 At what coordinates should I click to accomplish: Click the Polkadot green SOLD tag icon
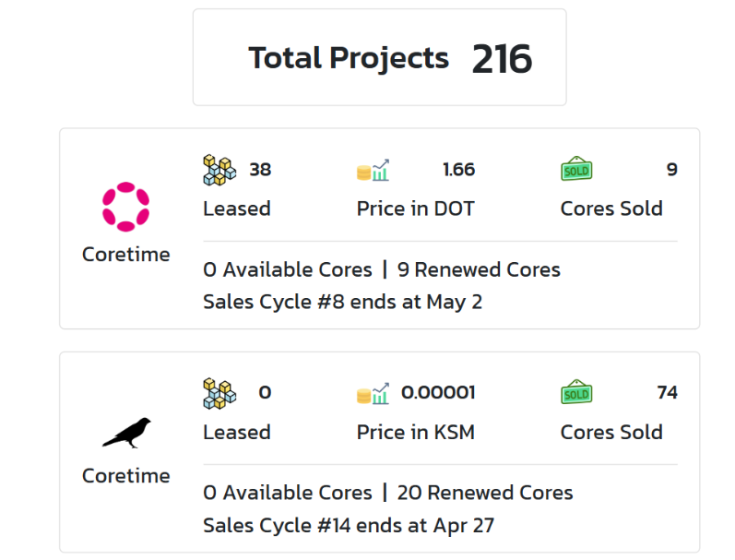pos(576,169)
